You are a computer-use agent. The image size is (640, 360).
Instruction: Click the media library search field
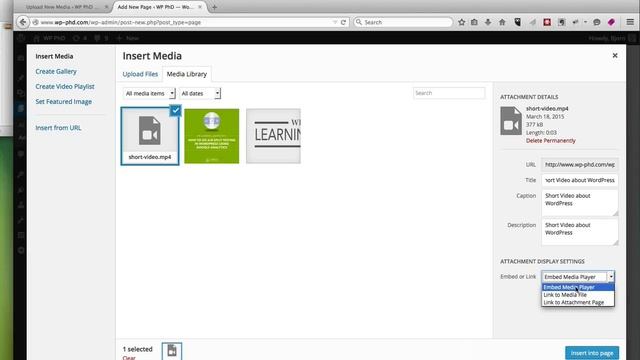coord(449,93)
